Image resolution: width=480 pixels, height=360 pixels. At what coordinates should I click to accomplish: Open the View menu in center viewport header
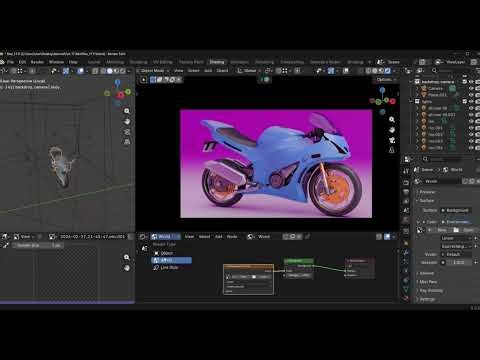179,71
